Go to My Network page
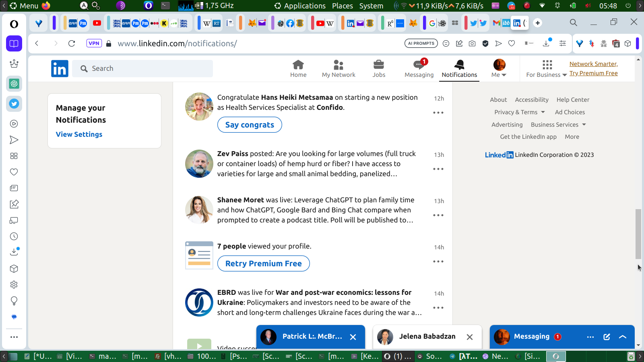 point(339,69)
